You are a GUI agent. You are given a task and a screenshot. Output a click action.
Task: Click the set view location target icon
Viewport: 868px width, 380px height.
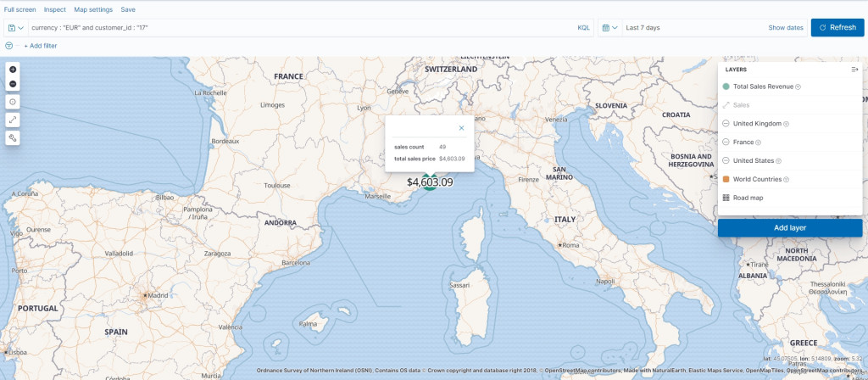coord(13,102)
